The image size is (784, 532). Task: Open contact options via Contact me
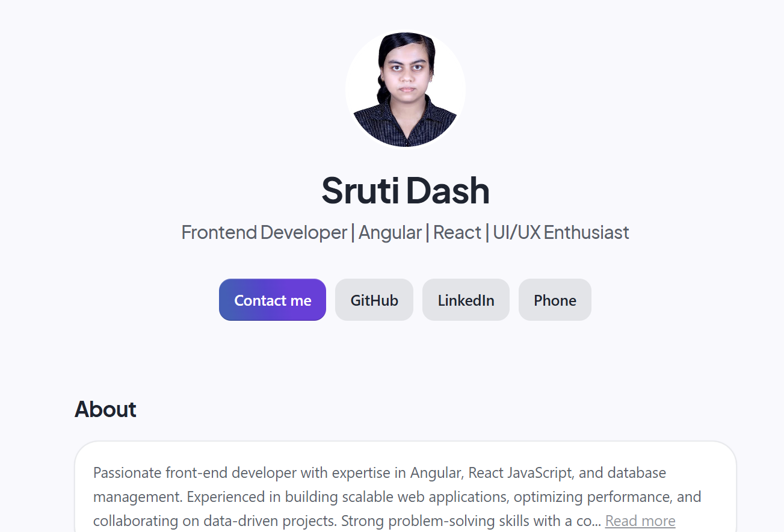click(272, 300)
